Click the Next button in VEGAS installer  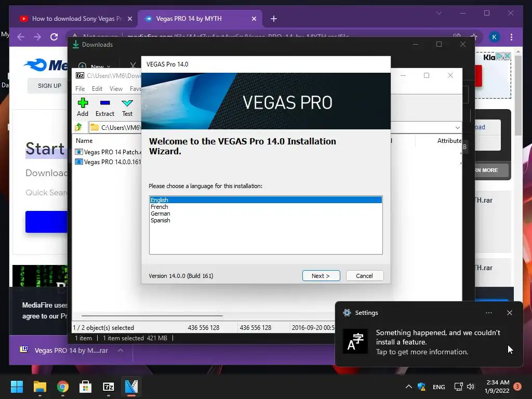coord(321,276)
